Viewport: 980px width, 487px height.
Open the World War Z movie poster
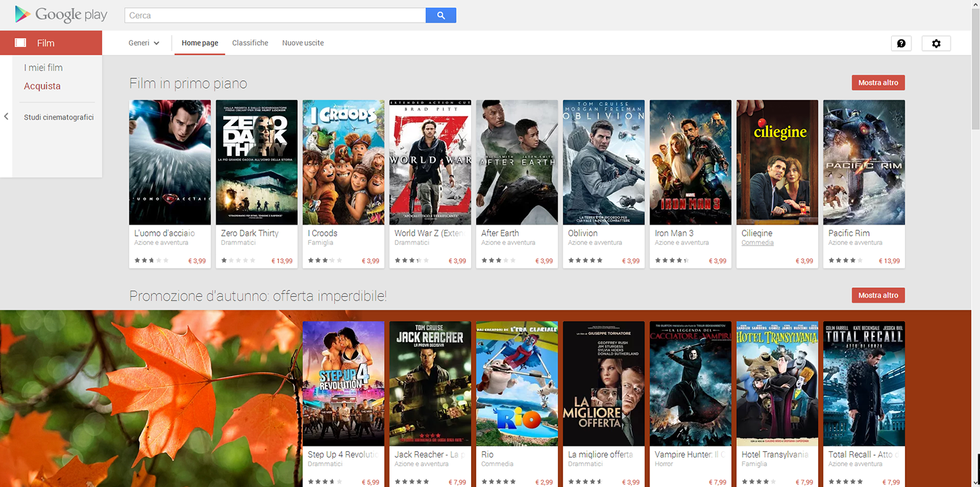(430, 162)
